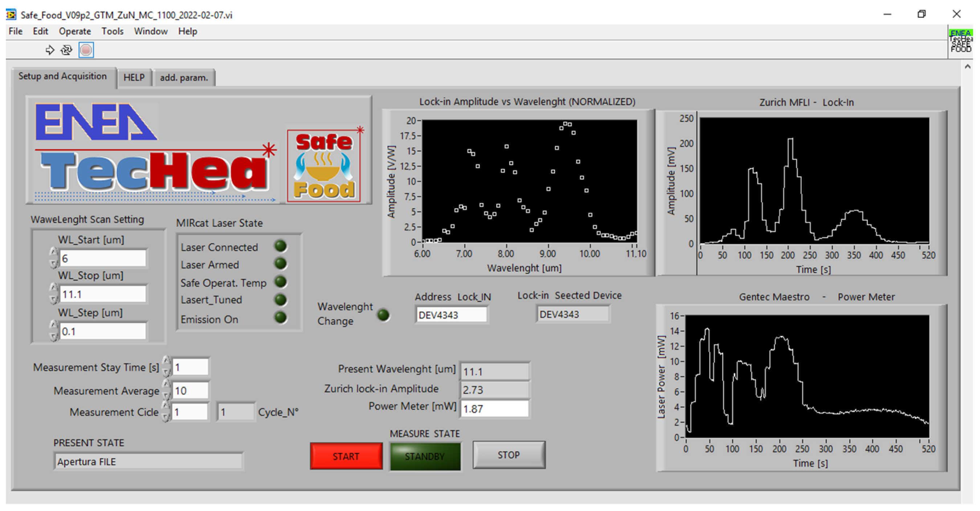Click the Laser Connected LED indicator
The height and width of the screenshot is (511, 980).
click(280, 246)
